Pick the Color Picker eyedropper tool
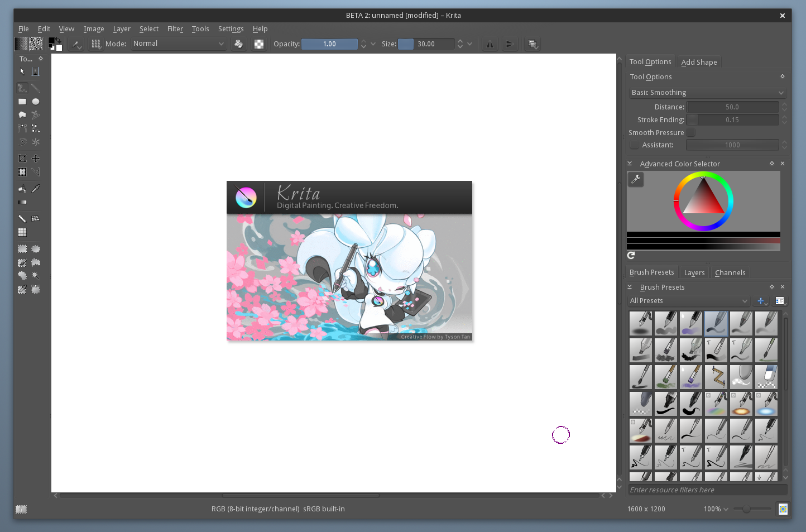The height and width of the screenshot is (532, 806). pos(36,189)
